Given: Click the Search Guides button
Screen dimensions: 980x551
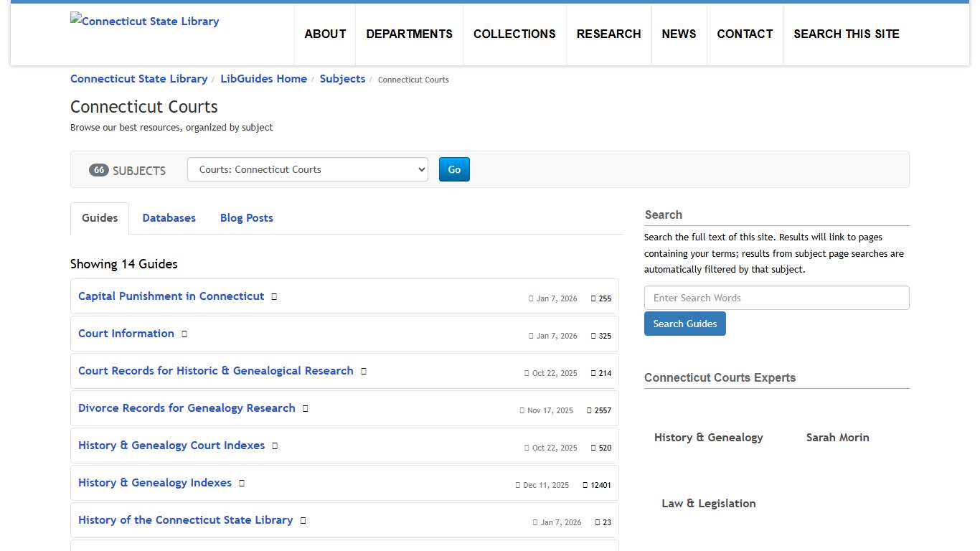Looking at the screenshot, I should pyautogui.click(x=684, y=324).
